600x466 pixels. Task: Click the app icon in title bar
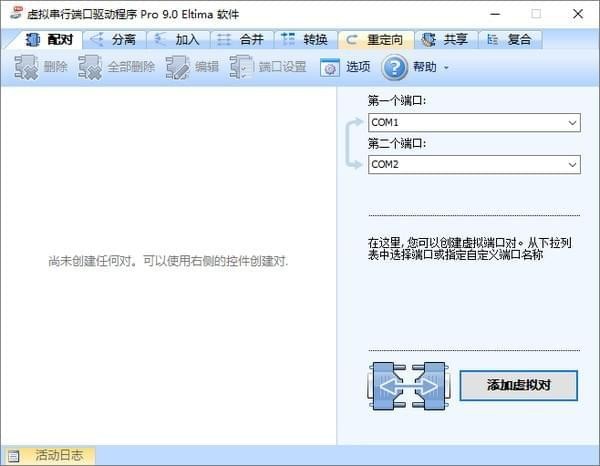tap(16, 13)
